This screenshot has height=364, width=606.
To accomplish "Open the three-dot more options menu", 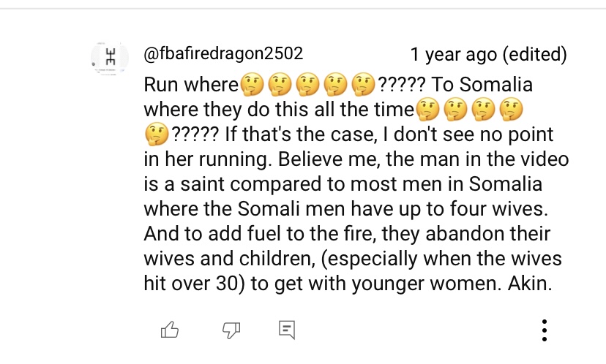I will click(545, 330).
